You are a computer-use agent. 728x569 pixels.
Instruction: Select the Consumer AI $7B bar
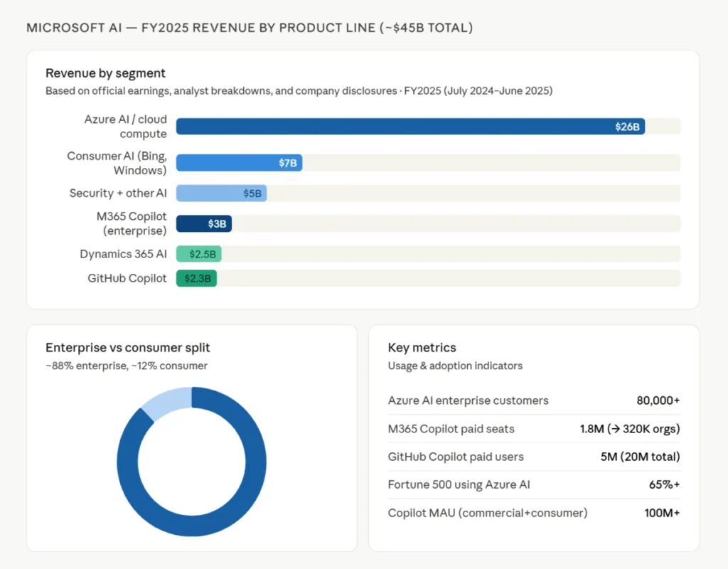(239, 163)
